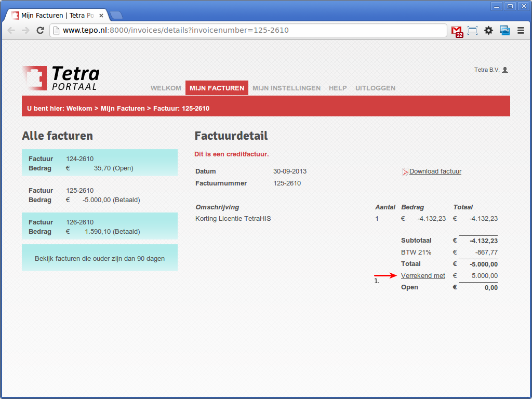Open invoice 126-2610 from the list
The height and width of the screenshot is (399, 532).
[100, 227]
